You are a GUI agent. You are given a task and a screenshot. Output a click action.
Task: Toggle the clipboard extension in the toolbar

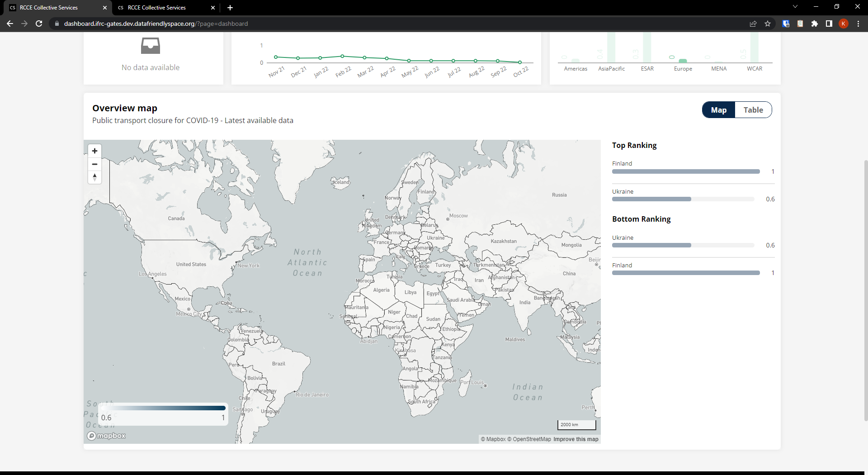[x=800, y=24]
